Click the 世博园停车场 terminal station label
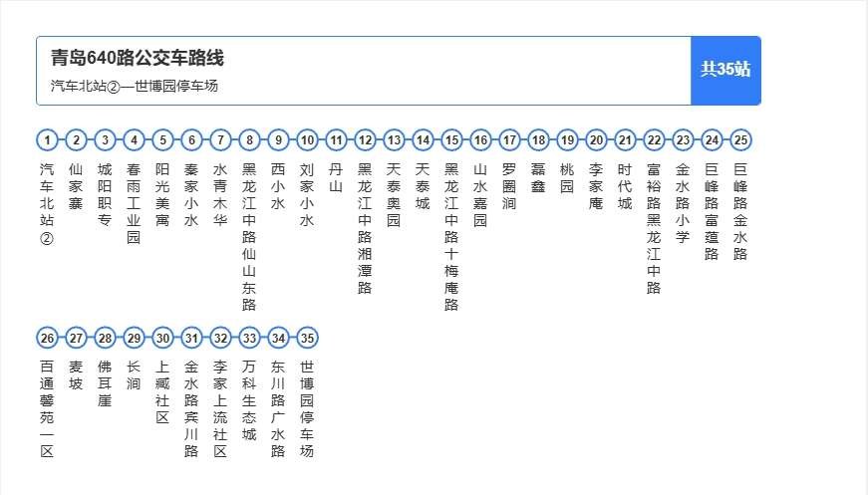 coord(307,409)
